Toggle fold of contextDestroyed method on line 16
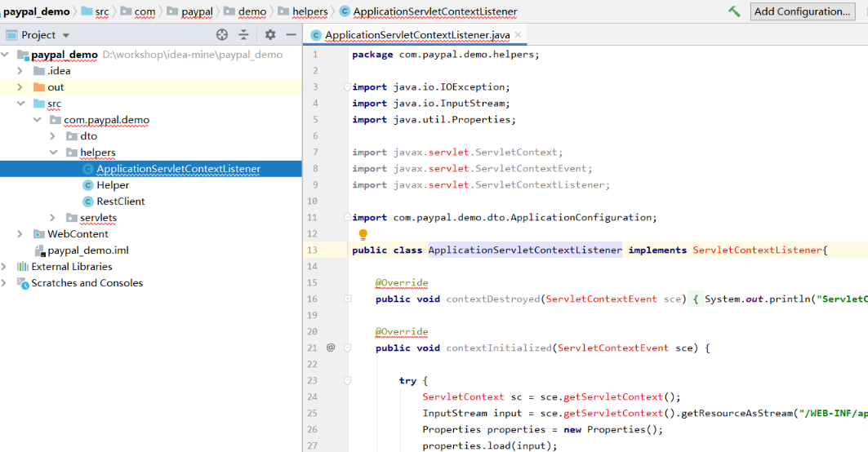 point(347,299)
